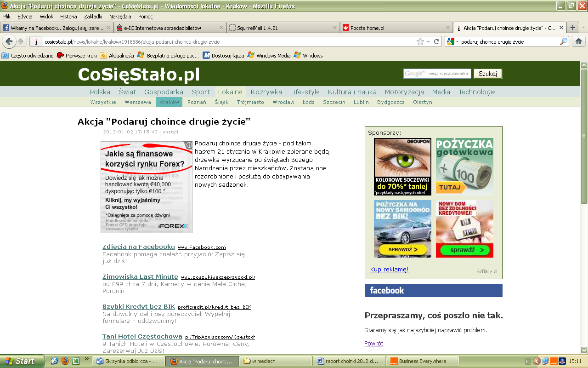Click the Forward navigation arrow

pos(21,41)
